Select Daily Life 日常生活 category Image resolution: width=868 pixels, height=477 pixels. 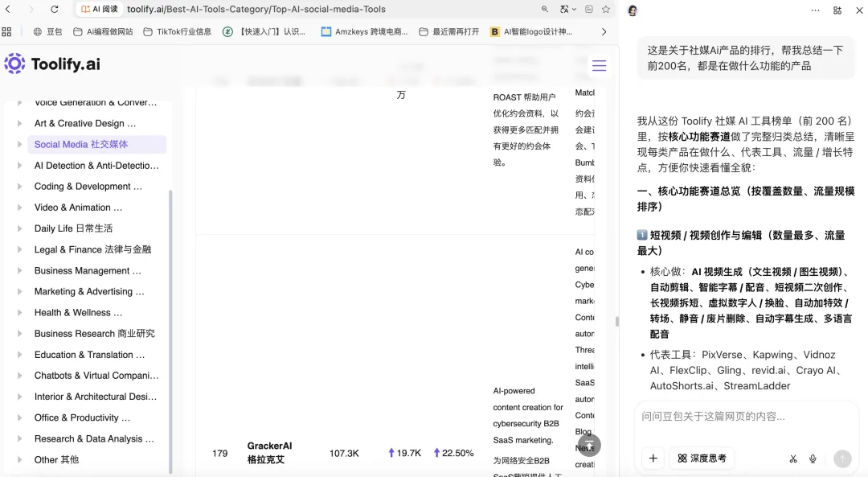73,228
